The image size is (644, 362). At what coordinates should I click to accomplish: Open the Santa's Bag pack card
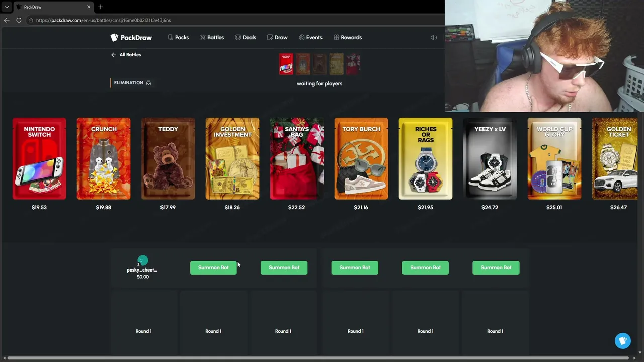point(297,158)
